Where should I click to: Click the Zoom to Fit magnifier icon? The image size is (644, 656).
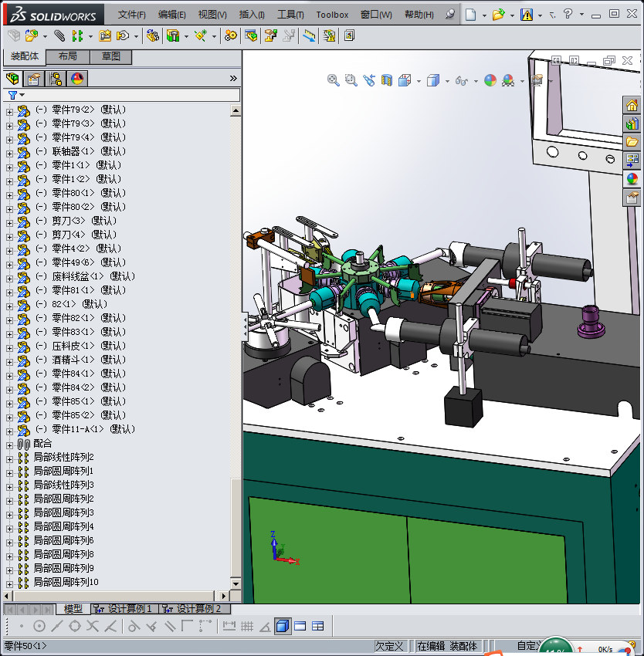tap(334, 80)
